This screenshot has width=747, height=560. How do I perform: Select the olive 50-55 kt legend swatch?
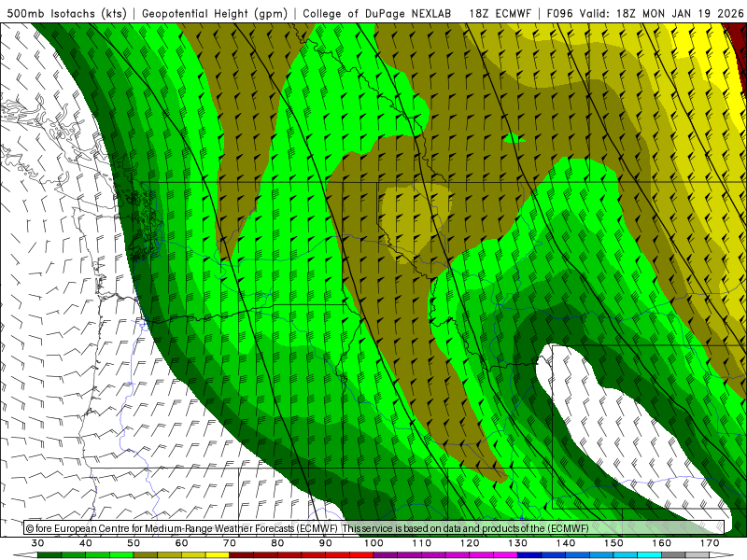(x=146, y=555)
